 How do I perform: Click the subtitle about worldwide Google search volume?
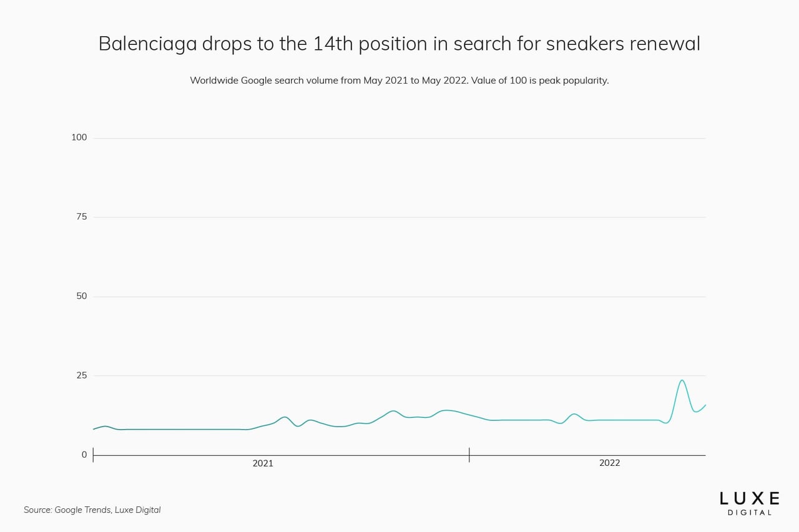pos(399,80)
